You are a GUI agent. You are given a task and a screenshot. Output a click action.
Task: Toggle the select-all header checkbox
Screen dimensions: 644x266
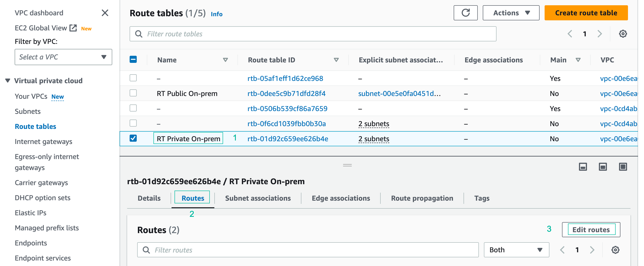pyautogui.click(x=133, y=59)
